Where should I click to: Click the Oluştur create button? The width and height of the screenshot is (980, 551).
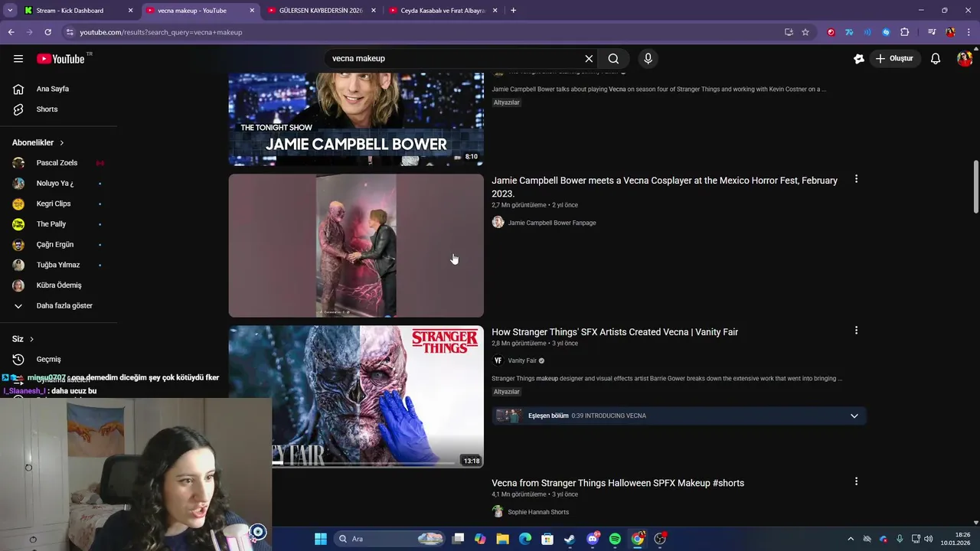coord(894,59)
